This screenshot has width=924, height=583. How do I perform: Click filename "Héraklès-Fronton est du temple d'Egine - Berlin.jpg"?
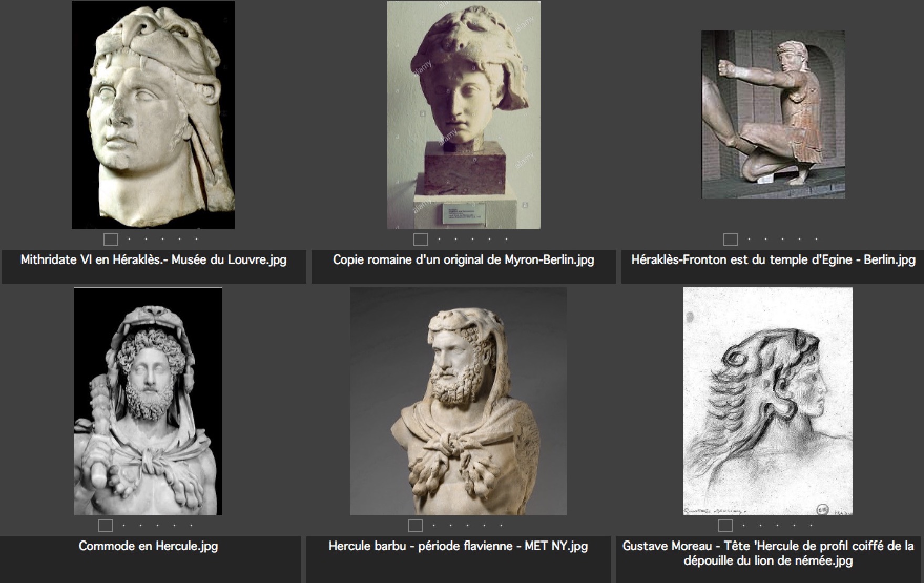click(x=773, y=259)
